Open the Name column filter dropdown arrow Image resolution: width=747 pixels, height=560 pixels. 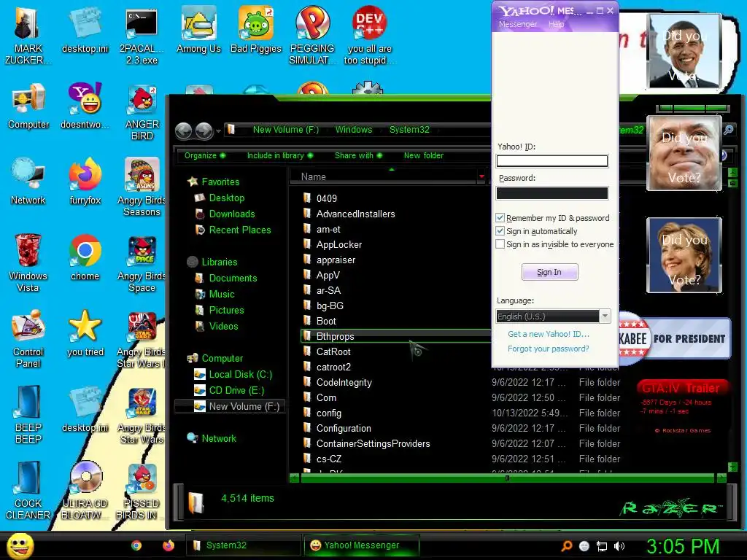coord(481,176)
